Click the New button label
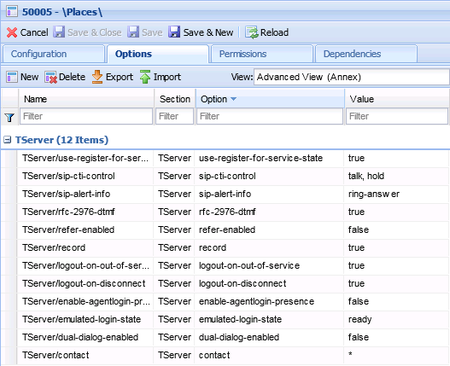 tap(29, 77)
